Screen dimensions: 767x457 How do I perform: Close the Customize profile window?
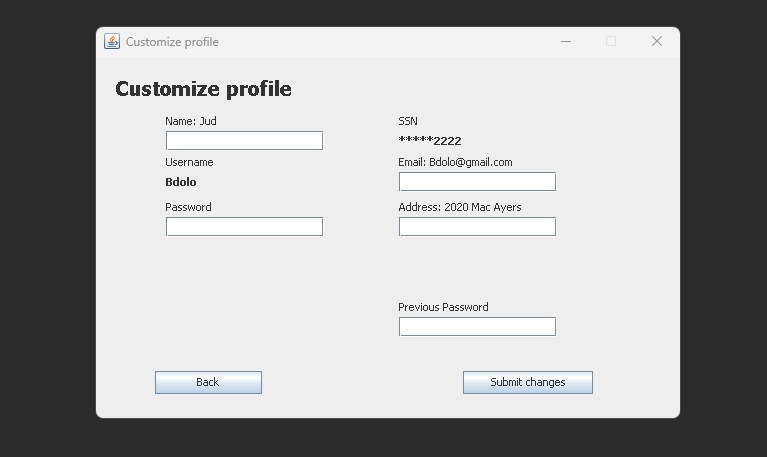pos(656,41)
